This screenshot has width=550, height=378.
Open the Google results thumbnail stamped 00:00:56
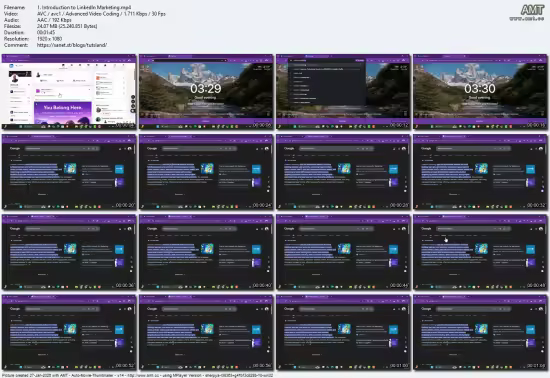click(206, 332)
